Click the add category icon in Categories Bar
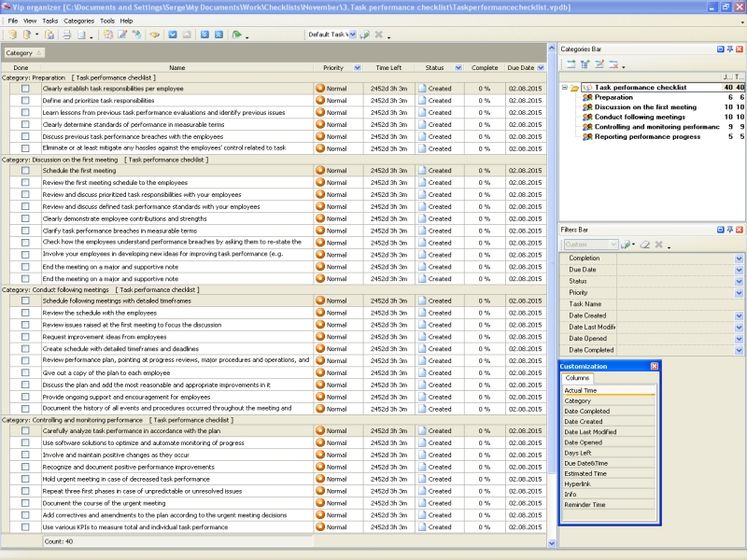 [571, 64]
